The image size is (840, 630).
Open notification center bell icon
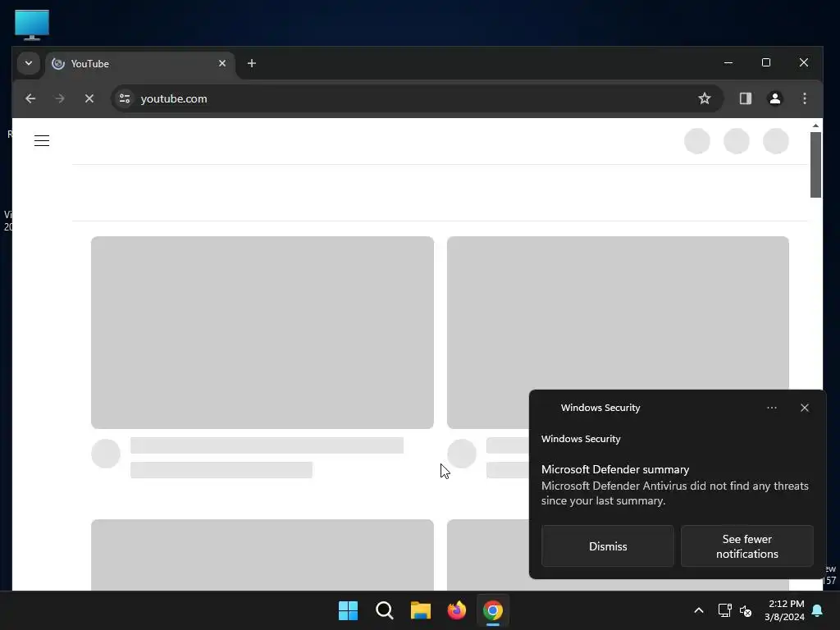click(818, 610)
